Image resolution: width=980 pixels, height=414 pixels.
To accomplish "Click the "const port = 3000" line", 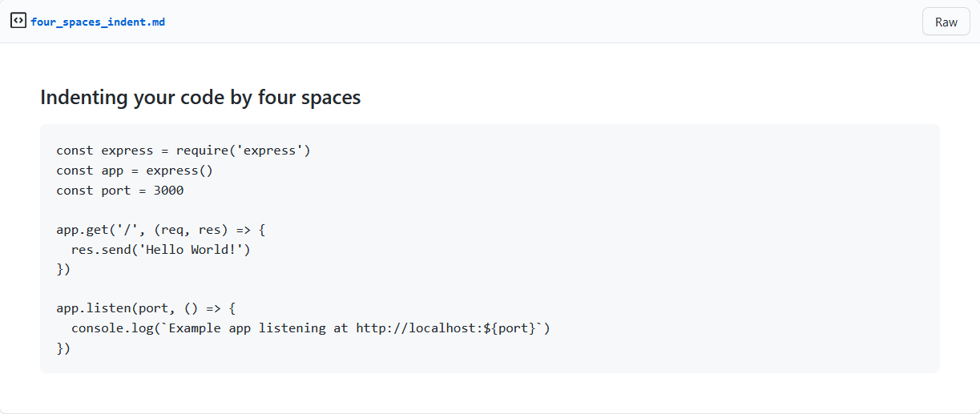I will click(120, 191).
